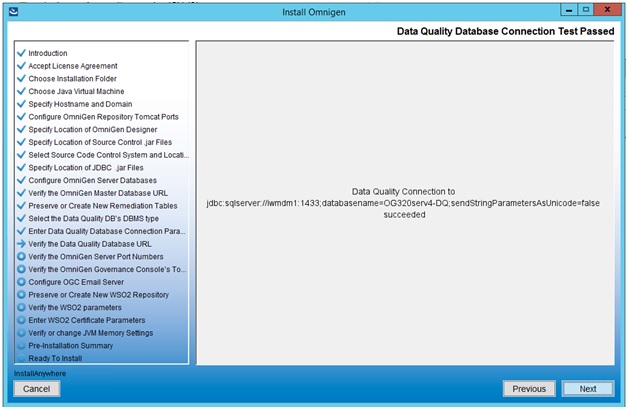The height and width of the screenshot is (409, 628).
Task: Click checkmark beside Configure OmniGen Repository Tomcat Ports
Action: pos(22,117)
